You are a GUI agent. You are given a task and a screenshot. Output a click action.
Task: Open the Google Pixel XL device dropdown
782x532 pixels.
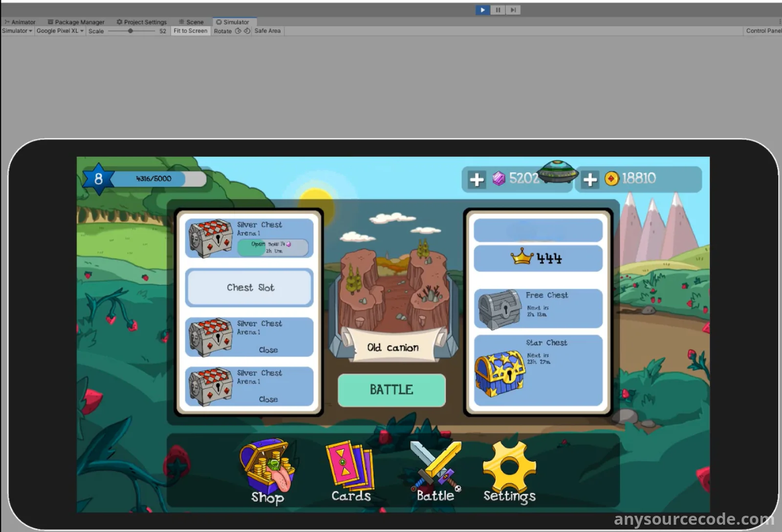coord(60,31)
